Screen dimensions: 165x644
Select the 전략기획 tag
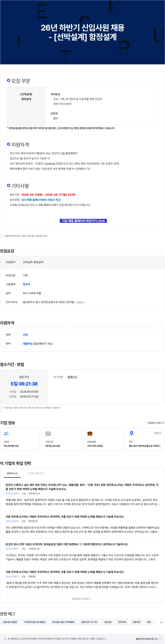tap(122, 622)
